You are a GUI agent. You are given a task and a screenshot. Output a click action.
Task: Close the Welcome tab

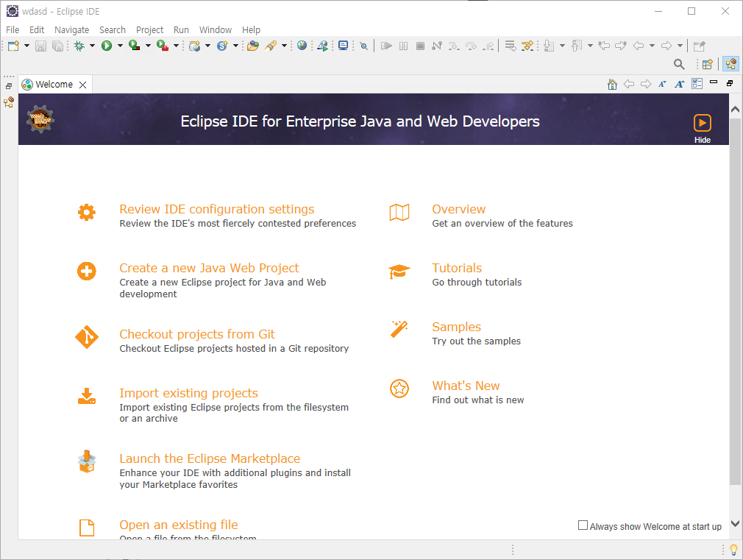coord(83,85)
